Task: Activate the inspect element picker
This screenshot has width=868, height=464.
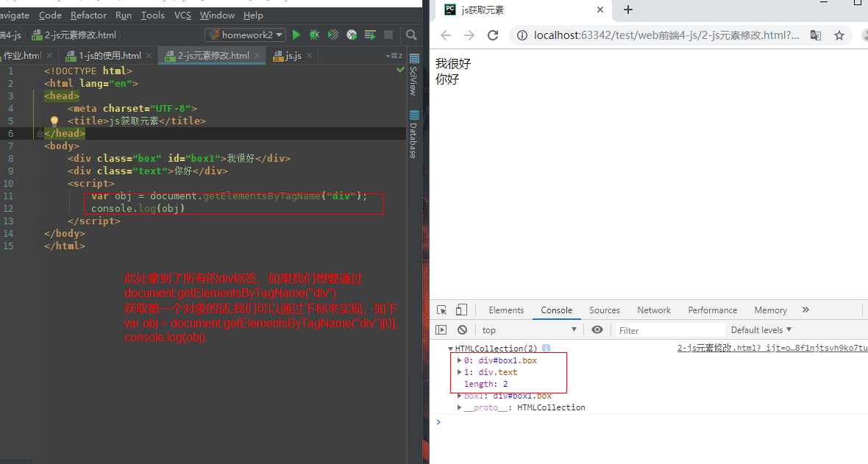Action: pyautogui.click(x=441, y=310)
